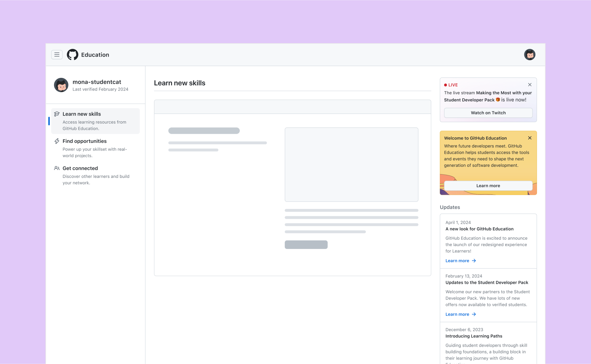Open the hamburger navigation menu
The height and width of the screenshot is (364, 591).
click(x=57, y=55)
